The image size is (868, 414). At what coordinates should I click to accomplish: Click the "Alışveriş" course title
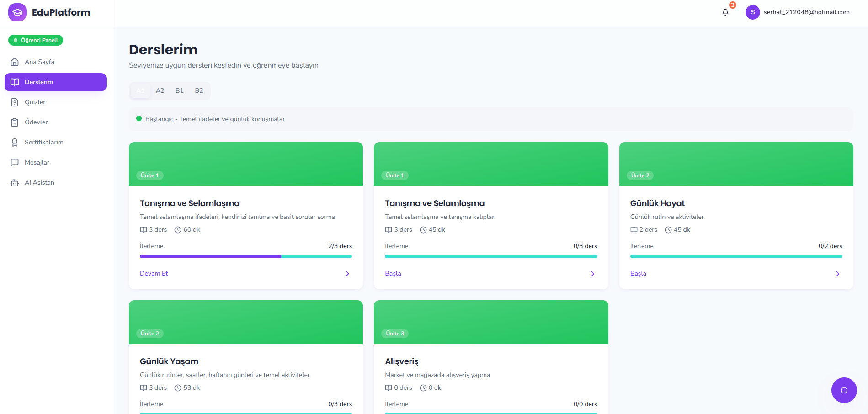click(x=401, y=361)
